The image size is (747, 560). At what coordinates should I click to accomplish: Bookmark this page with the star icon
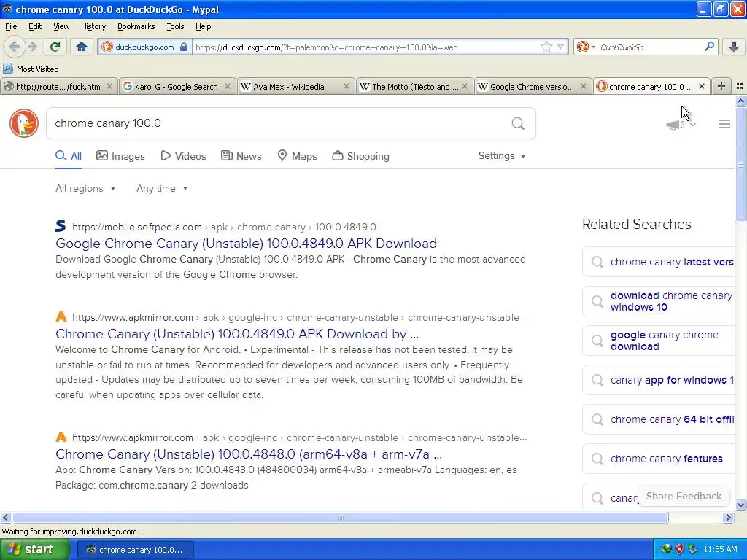pyautogui.click(x=546, y=47)
